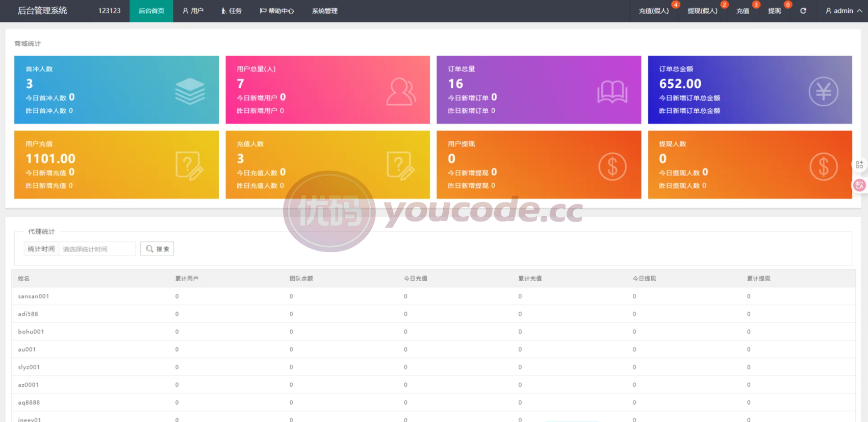Screen dimensions: 868x422
Task: Click the user silhouette icon on 用户总量 card
Action: (x=401, y=91)
